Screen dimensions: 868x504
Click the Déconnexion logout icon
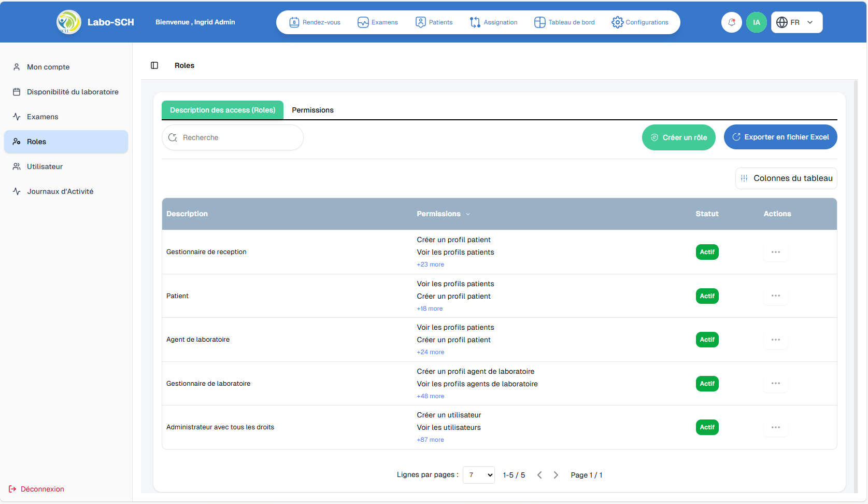[x=12, y=488]
